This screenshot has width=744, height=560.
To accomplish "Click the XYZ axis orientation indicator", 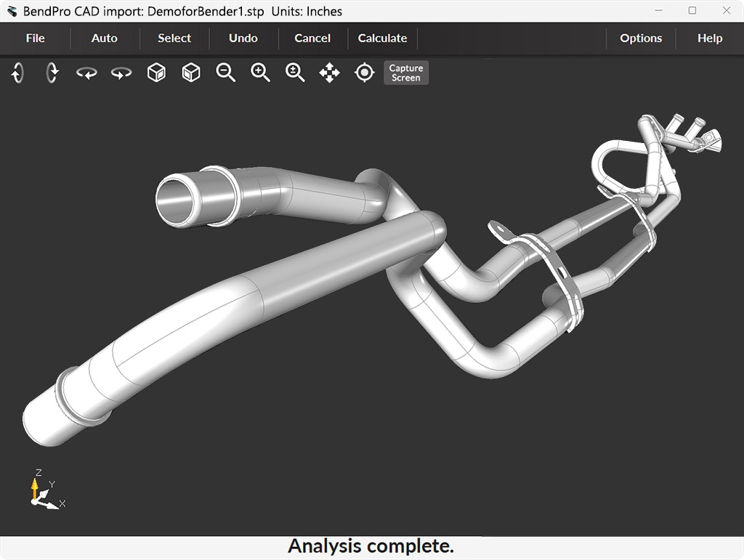I will click(x=46, y=490).
